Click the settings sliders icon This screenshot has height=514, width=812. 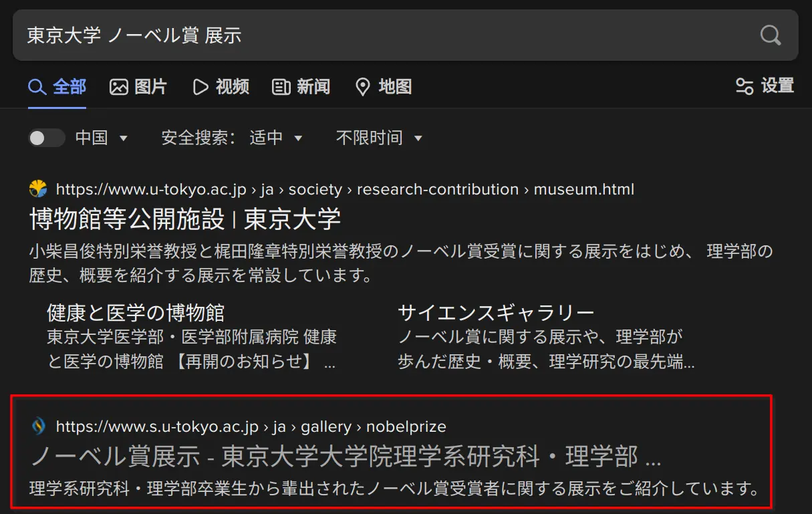(745, 86)
